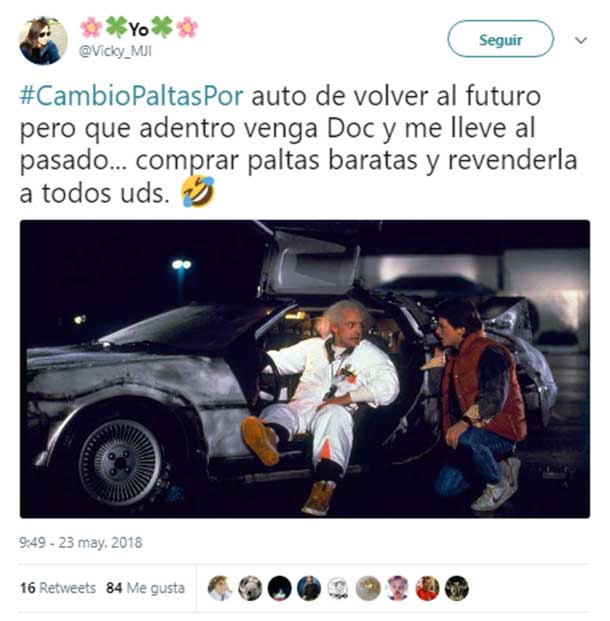Click the 9:49 - 23 may. 2018 timestamp
610x621 pixels.
click(81, 542)
